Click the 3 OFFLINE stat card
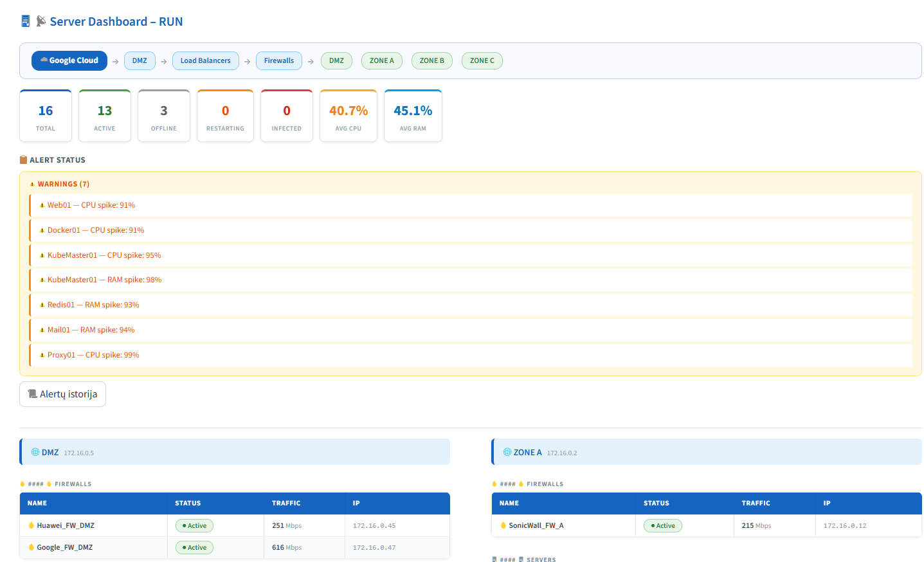 [164, 116]
